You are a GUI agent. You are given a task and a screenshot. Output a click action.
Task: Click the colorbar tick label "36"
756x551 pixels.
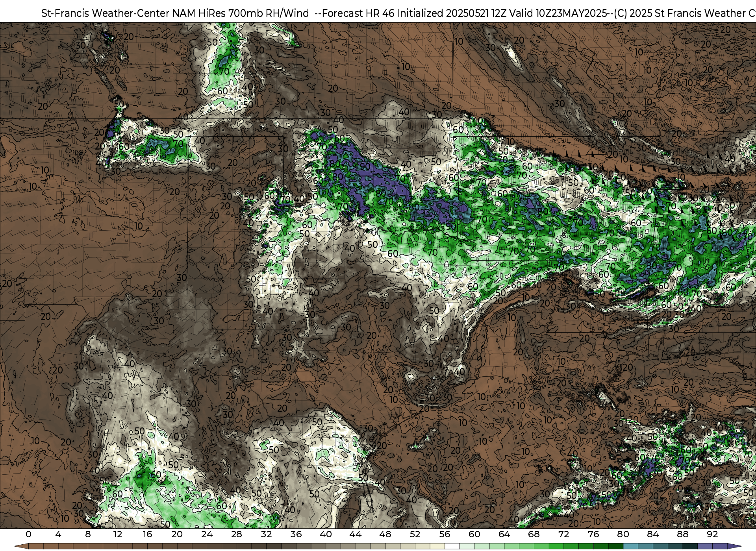[x=296, y=534]
